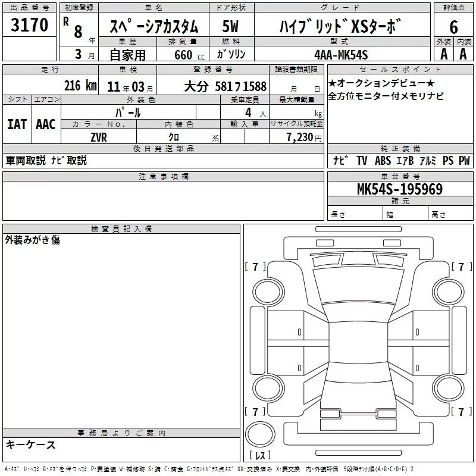Click the mileage value 216 km
476x476 pixels.
[80, 86]
